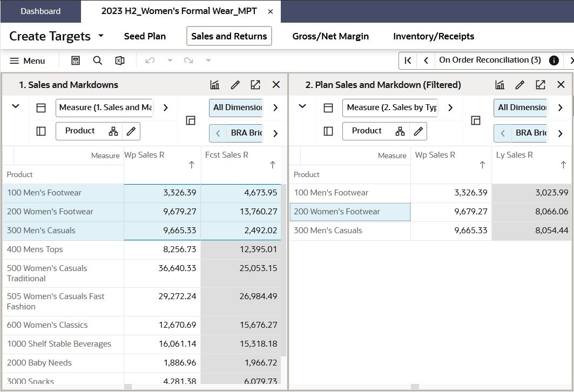The width and height of the screenshot is (574, 392).
Task: Open undo history dropdown arrow
Action: (x=170, y=60)
